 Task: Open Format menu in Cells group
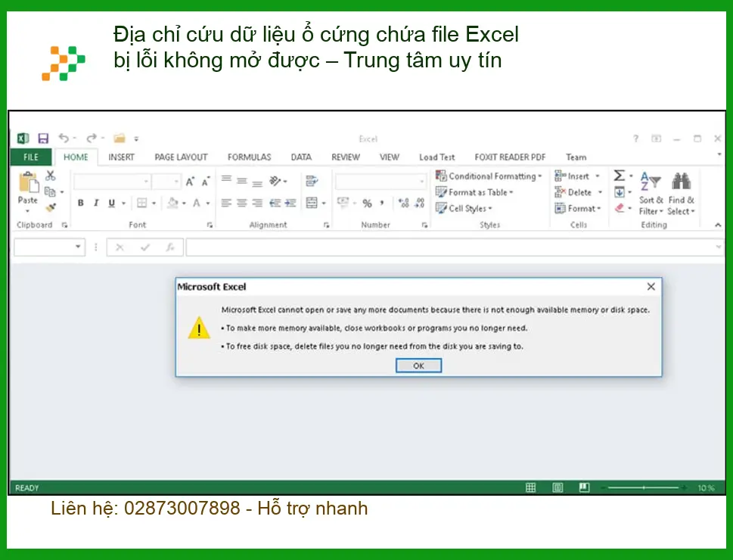click(x=577, y=208)
